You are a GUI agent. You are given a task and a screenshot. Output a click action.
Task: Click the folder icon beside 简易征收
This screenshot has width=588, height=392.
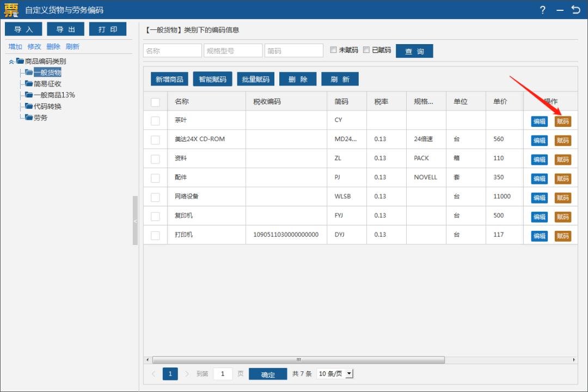pos(30,83)
